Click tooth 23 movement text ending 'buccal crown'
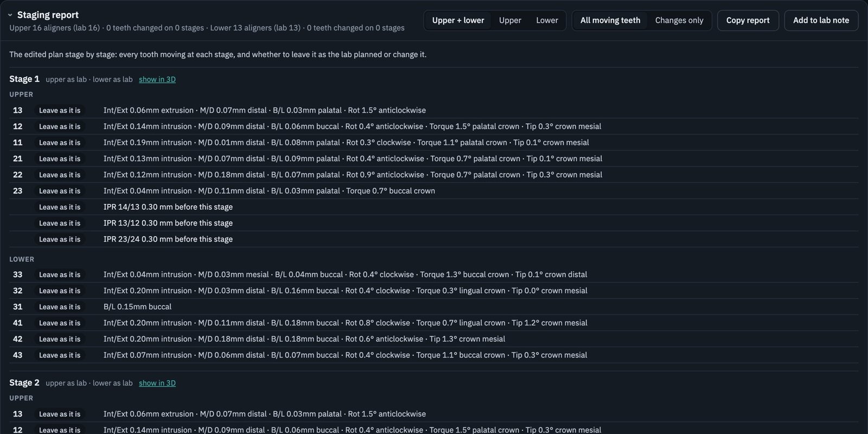This screenshot has width=868, height=434. (x=269, y=191)
